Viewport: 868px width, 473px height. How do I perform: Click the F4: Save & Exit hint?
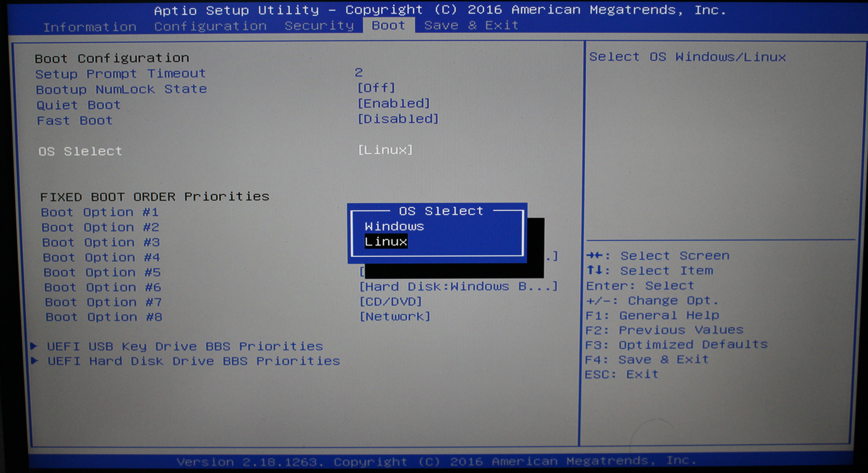coord(647,359)
